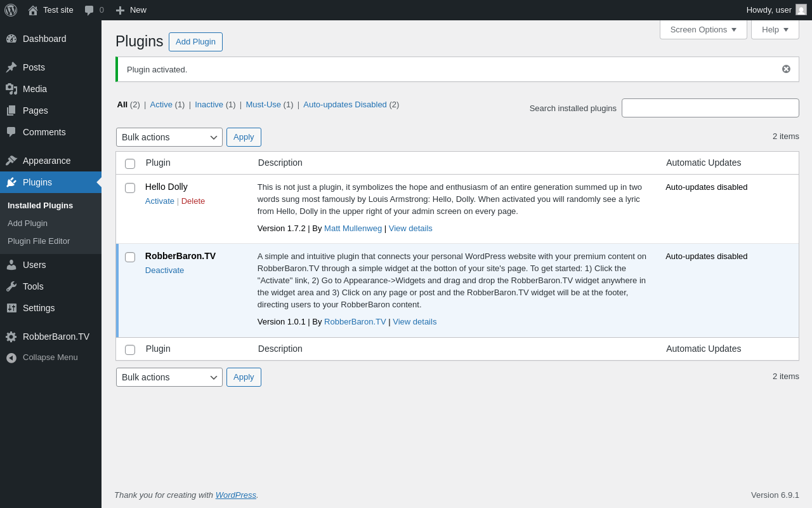Click the Add Plugin button beside the heading
Screen dimensions: 812x508
click(x=195, y=42)
